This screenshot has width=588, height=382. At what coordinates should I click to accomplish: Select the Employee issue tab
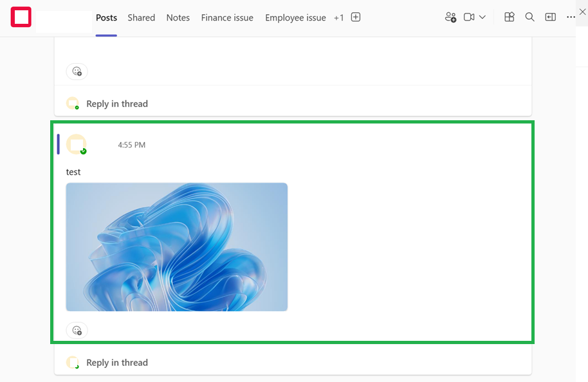pyautogui.click(x=295, y=17)
